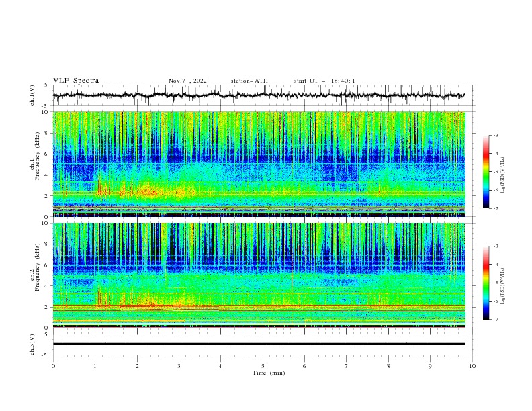
Task: Click time axis tick label "6"
Action: pyautogui.click(x=304, y=366)
